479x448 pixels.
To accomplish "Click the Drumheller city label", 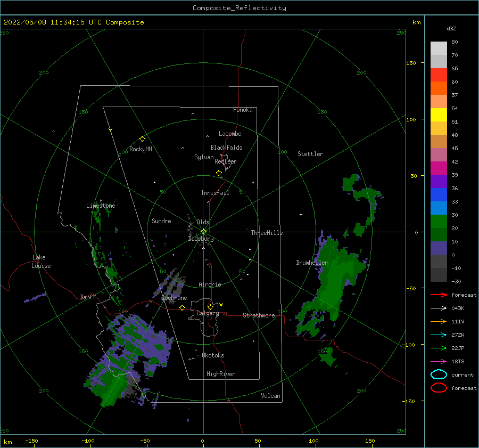I will 312,263.
